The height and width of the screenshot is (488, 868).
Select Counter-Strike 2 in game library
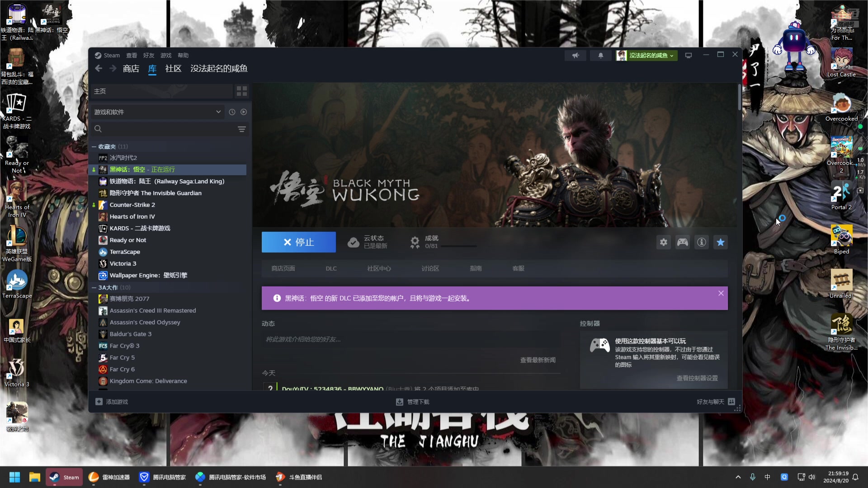[x=132, y=204]
